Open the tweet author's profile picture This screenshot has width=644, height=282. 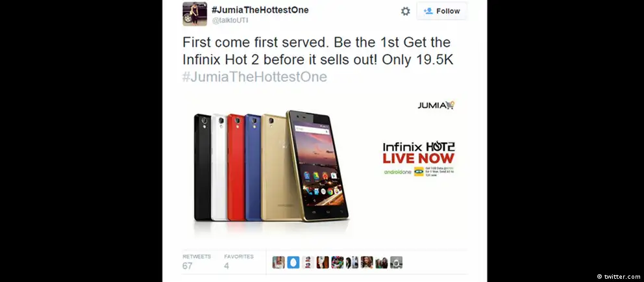coord(195,14)
